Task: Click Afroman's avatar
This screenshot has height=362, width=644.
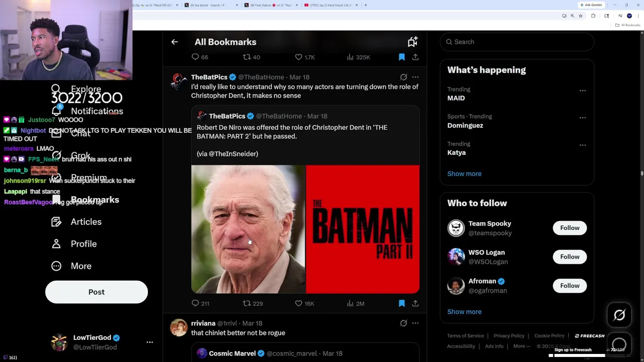Action: tap(456, 286)
